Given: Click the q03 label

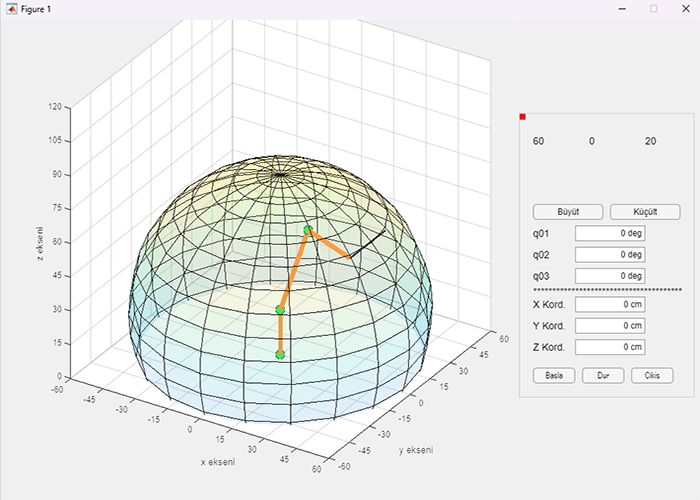Looking at the screenshot, I should (541, 276).
